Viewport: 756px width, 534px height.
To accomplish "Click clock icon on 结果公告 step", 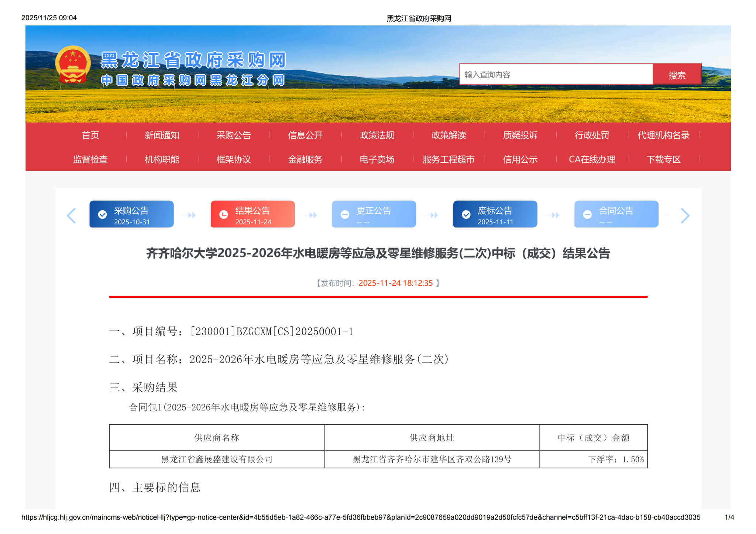I will click(x=224, y=214).
